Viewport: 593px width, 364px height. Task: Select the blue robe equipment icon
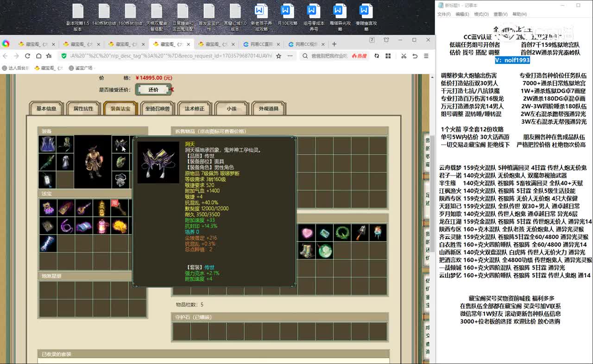pyautogui.click(x=47, y=144)
